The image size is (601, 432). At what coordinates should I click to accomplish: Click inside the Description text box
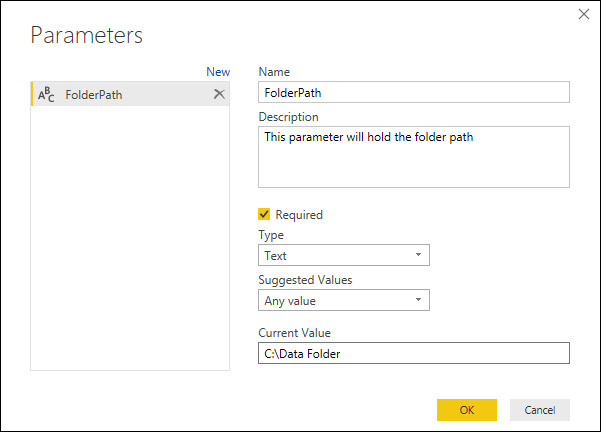pos(413,157)
